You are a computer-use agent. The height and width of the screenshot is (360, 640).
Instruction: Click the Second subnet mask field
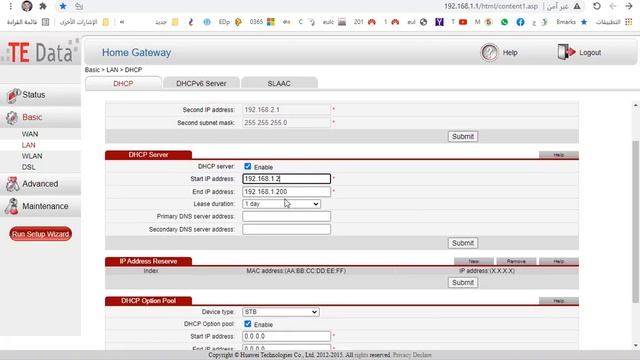287,122
